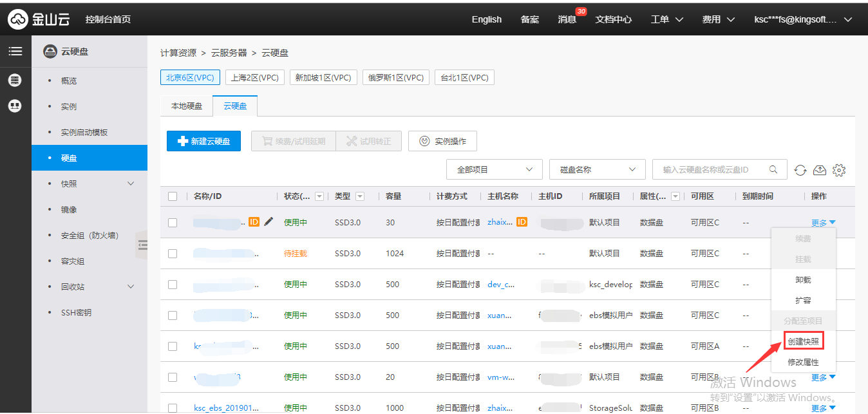This screenshot has height=414, width=868.
Task: Toggle the hamburger menu icon in left rail
Action: 15,52
